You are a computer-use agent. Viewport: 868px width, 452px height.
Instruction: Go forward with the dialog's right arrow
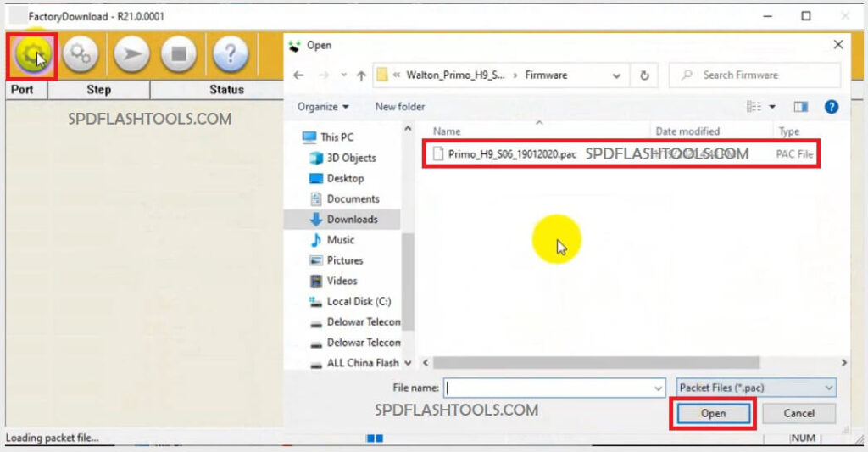point(323,75)
